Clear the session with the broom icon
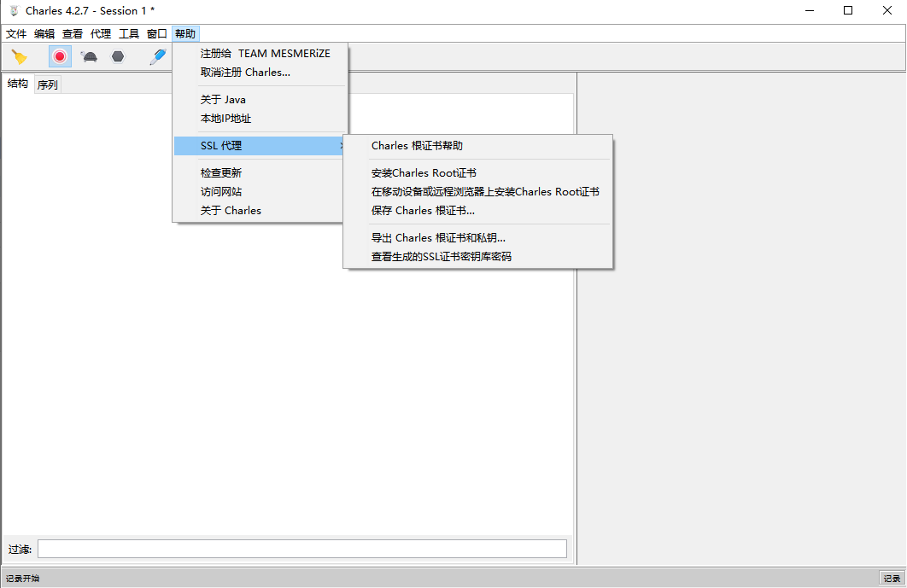Screen dimensions: 907x588 click(x=19, y=56)
